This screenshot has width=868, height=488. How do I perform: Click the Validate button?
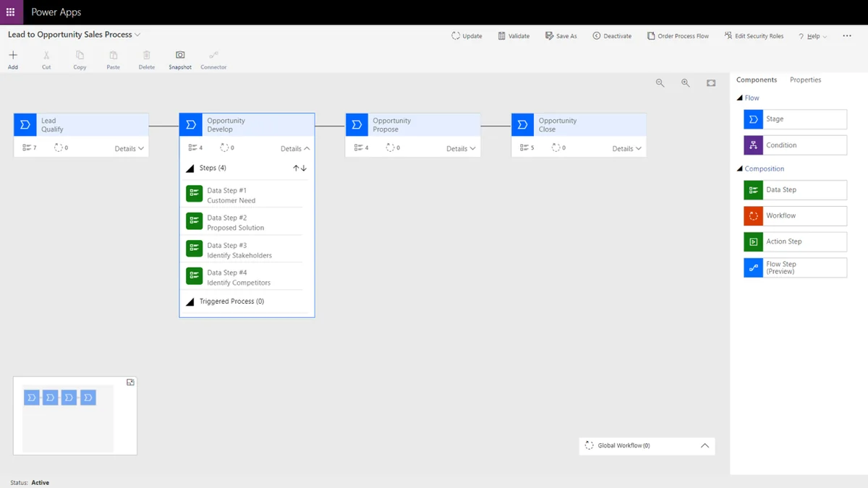pyautogui.click(x=514, y=36)
